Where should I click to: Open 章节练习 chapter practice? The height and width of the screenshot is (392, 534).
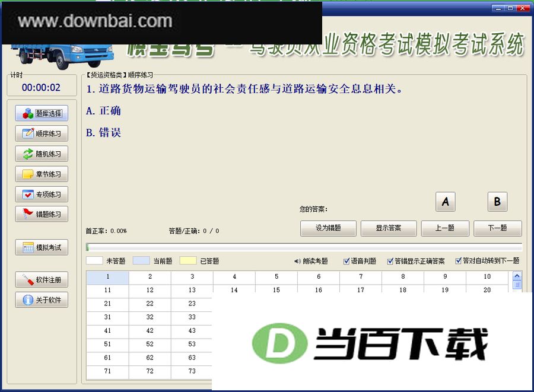[42, 174]
